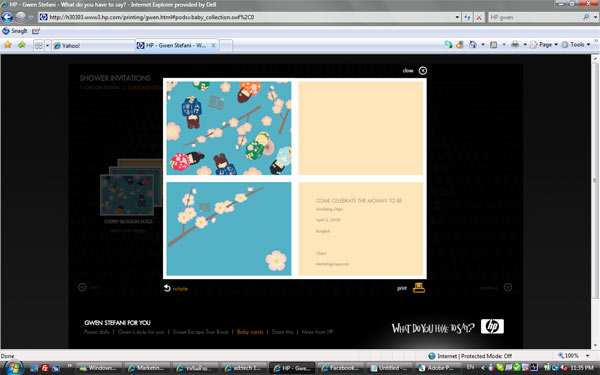
Task: Expand the Tools menu dropdown
Action: 589,45
